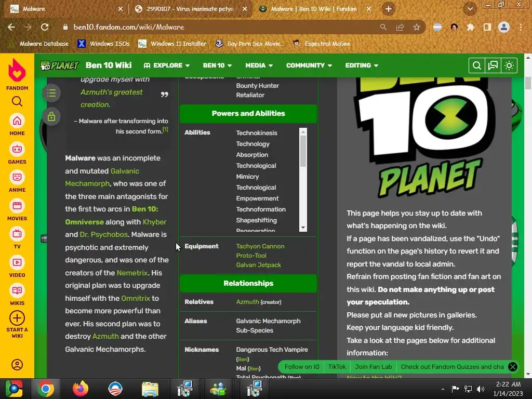Click the Ben 10 Planet logo

coord(59,65)
